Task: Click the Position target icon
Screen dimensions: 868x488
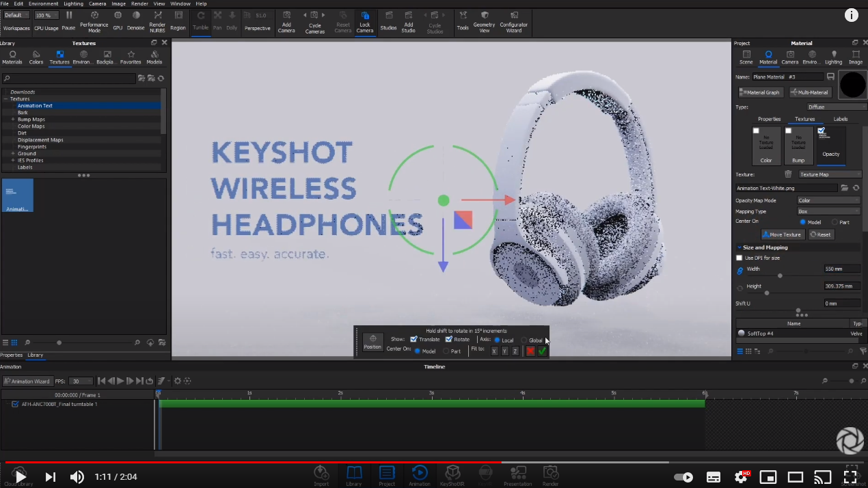Action: tap(372, 342)
